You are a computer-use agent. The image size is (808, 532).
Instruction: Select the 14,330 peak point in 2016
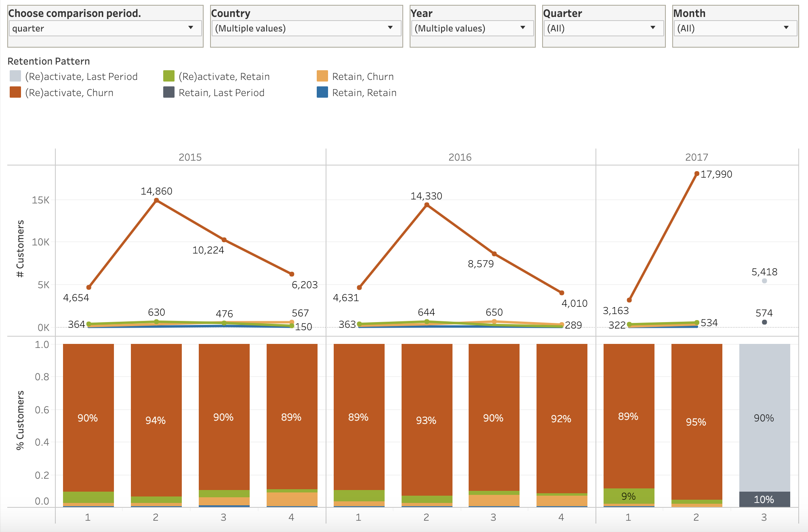[427, 205]
